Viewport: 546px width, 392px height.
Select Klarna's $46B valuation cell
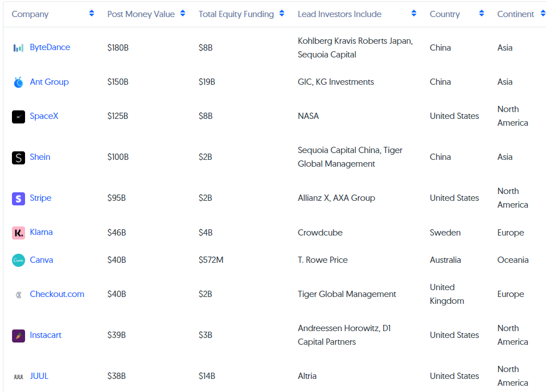(117, 232)
